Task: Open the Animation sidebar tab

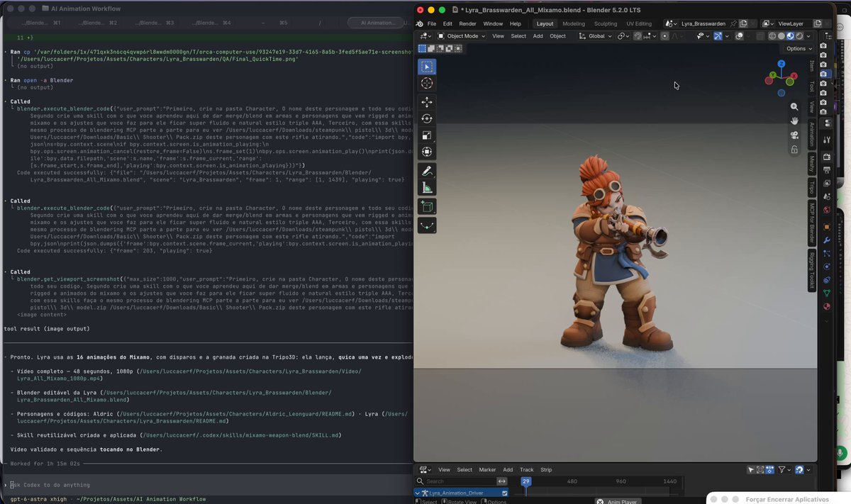Action: pos(811,134)
